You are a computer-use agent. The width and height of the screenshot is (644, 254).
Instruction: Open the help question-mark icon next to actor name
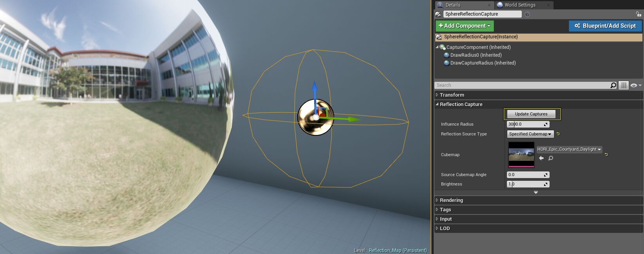click(527, 14)
